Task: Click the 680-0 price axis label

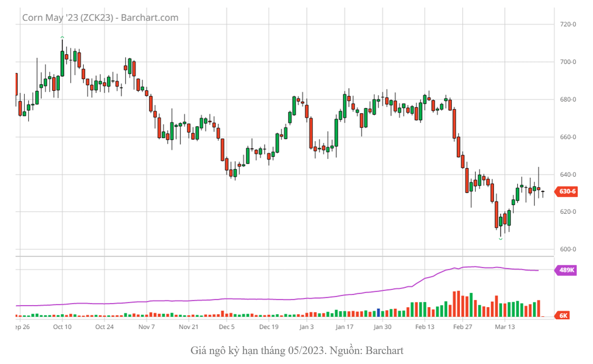Action: tap(568, 99)
